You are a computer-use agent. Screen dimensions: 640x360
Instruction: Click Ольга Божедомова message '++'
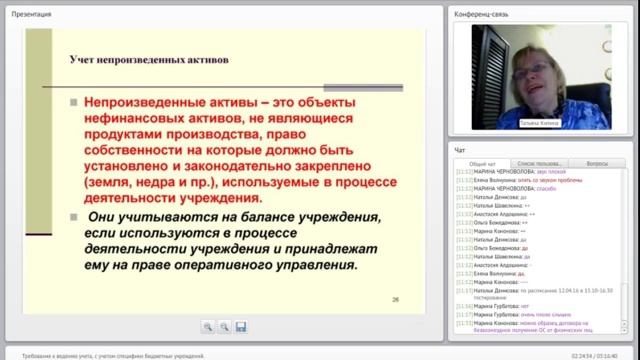(x=524, y=223)
